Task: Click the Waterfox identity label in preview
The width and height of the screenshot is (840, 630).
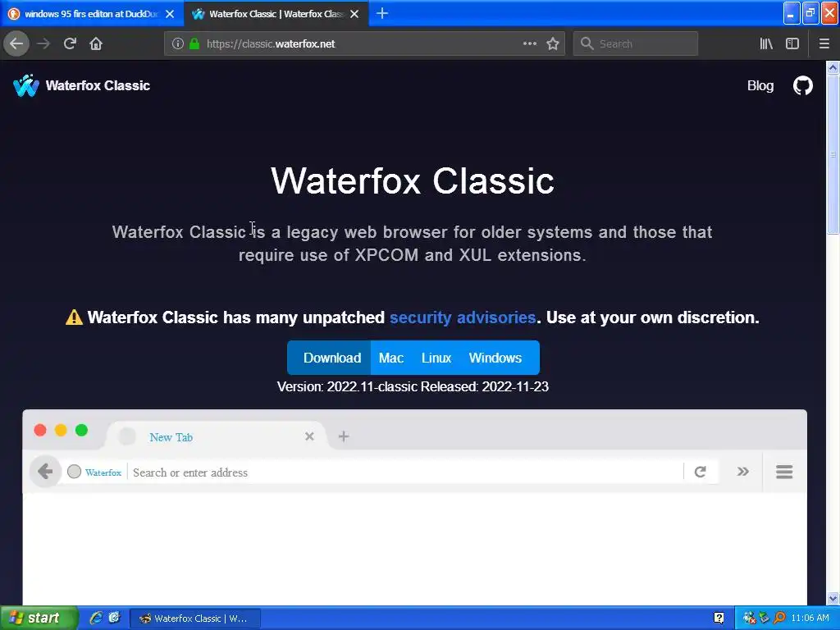Action: (103, 472)
